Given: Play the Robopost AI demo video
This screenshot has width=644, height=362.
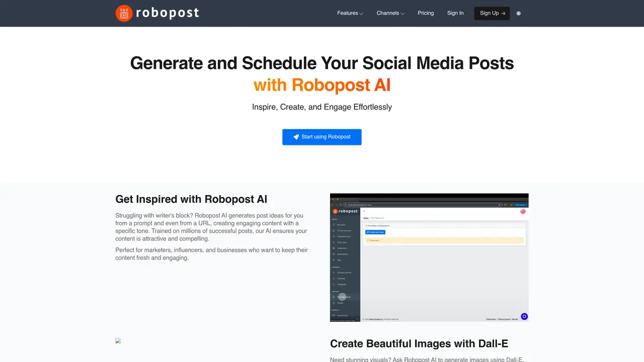Looking at the screenshot, I should [x=429, y=257].
